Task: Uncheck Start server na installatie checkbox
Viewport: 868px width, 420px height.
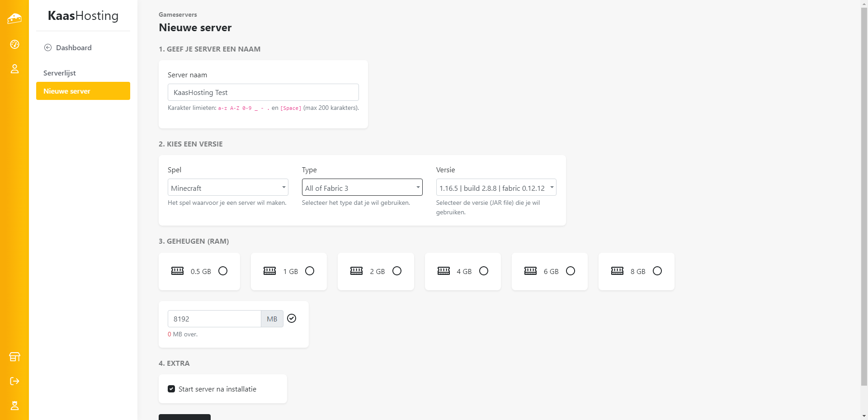Action: tap(171, 389)
